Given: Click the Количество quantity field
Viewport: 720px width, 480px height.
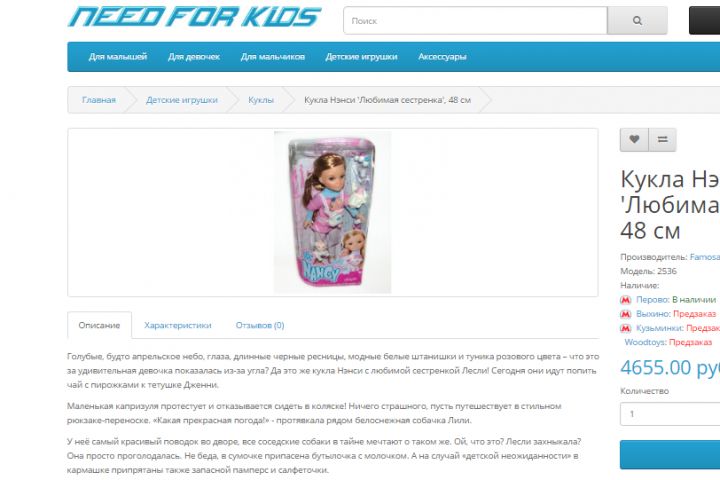Looking at the screenshot, I should 670,414.
